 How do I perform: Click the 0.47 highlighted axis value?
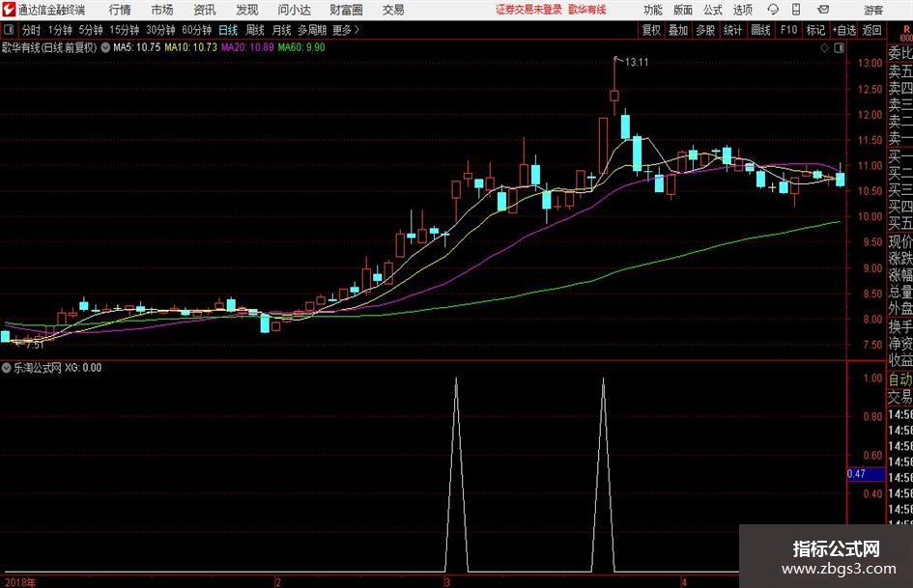(866, 474)
